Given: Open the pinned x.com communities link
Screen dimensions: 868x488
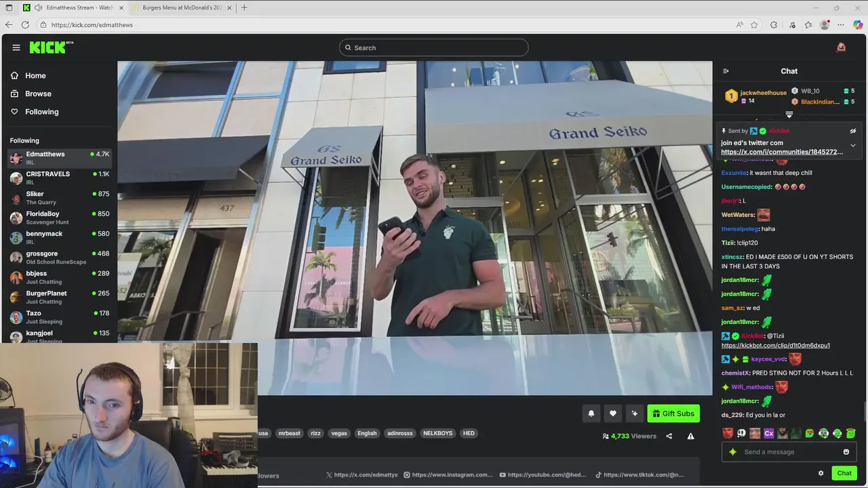Looking at the screenshot, I should (782, 152).
